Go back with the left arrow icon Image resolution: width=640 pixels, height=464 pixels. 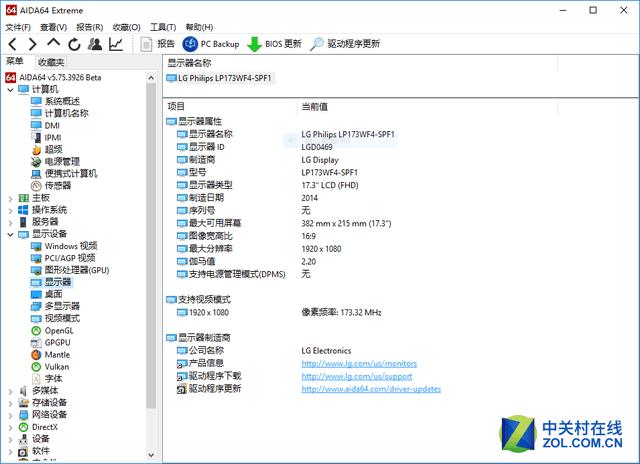click(12, 44)
